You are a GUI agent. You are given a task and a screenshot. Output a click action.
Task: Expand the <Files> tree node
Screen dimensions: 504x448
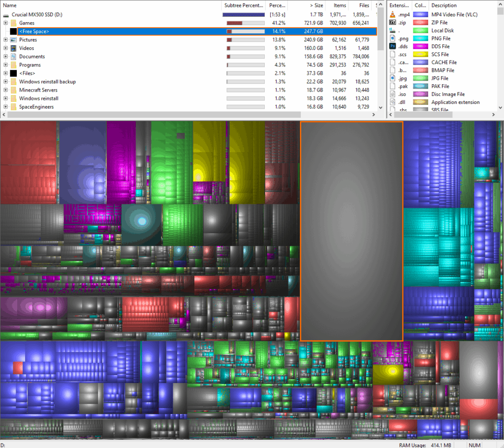(x=5, y=73)
